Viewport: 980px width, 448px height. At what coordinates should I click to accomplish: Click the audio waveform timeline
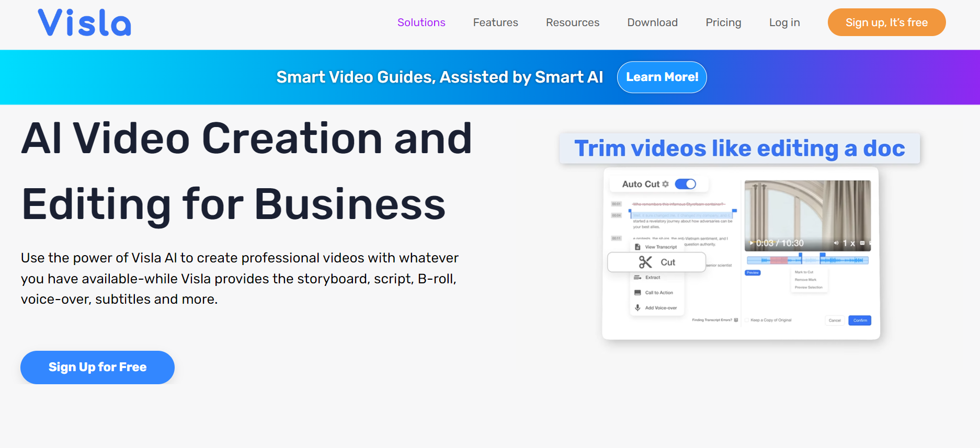[807, 260]
